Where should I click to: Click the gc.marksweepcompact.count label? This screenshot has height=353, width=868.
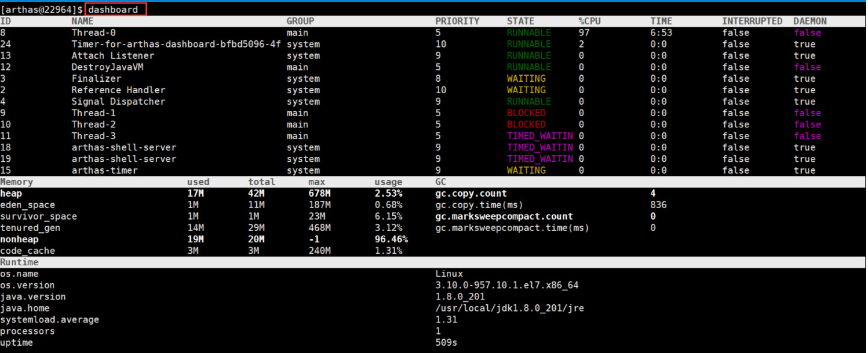tap(504, 216)
